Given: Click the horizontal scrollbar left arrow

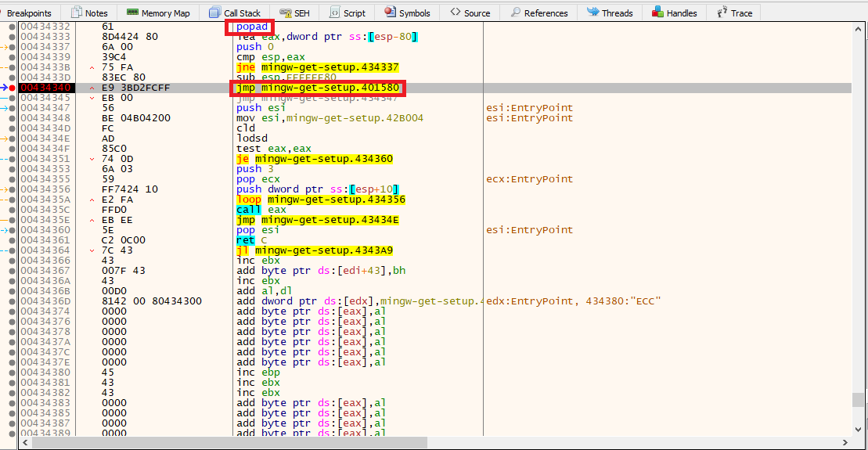Looking at the screenshot, I should 25,442.
